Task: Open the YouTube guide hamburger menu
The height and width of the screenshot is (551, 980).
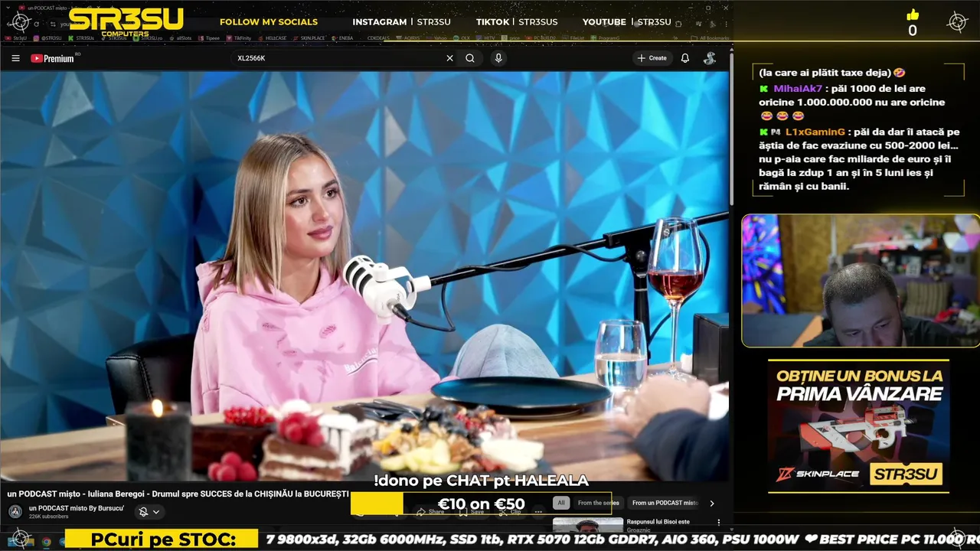Action: [x=15, y=58]
